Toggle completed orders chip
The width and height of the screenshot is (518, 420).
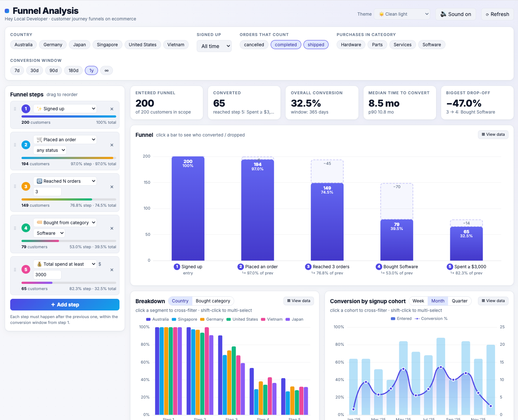pyautogui.click(x=286, y=45)
